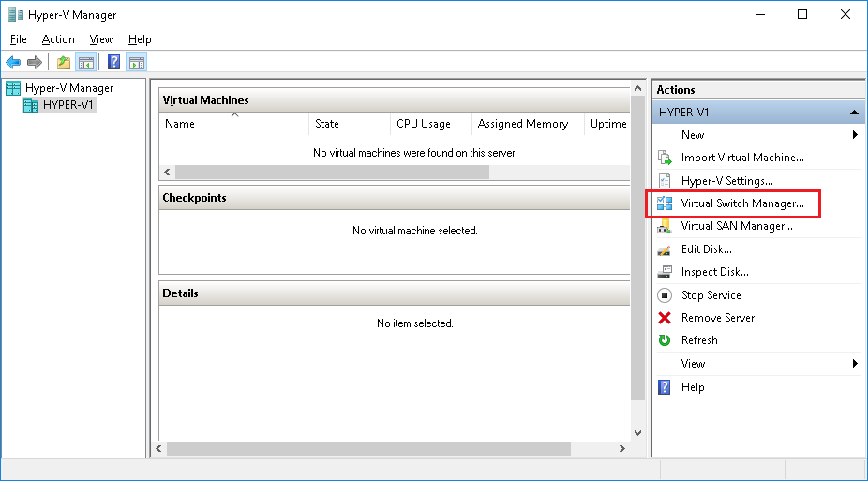
Task: Click Stop Service action text
Action: tap(711, 295)
